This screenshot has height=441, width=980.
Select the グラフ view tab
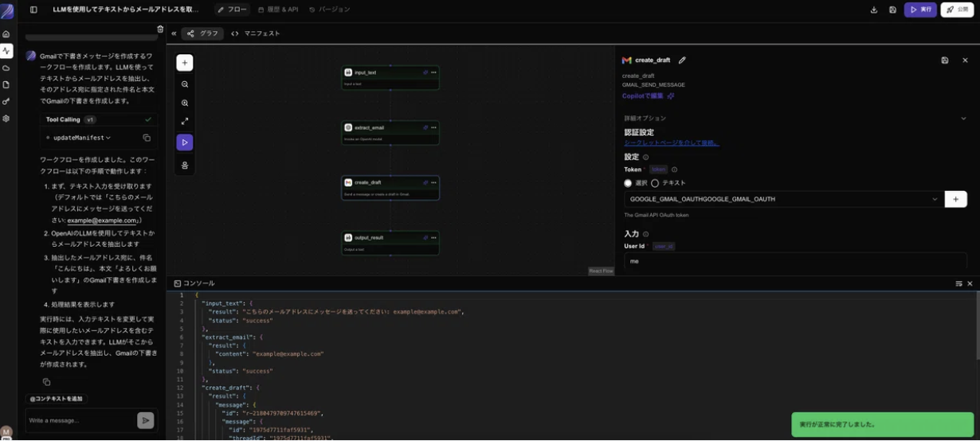(x=203, y=33)
